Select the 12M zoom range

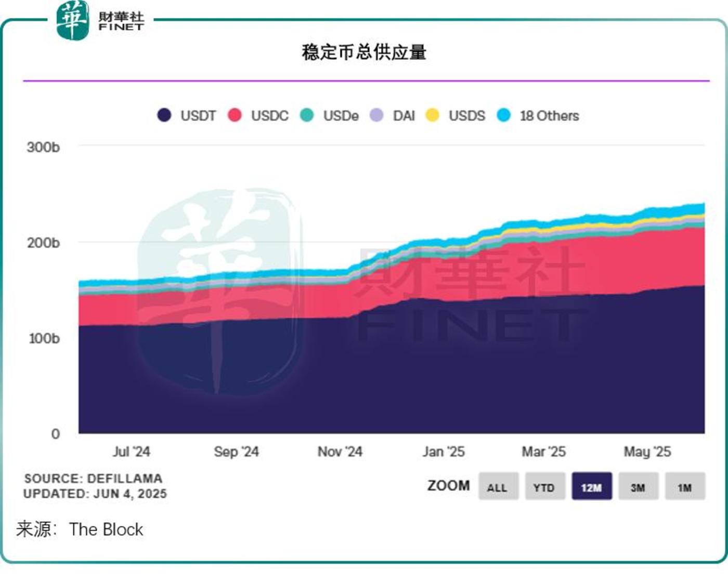tap(591, 486)
